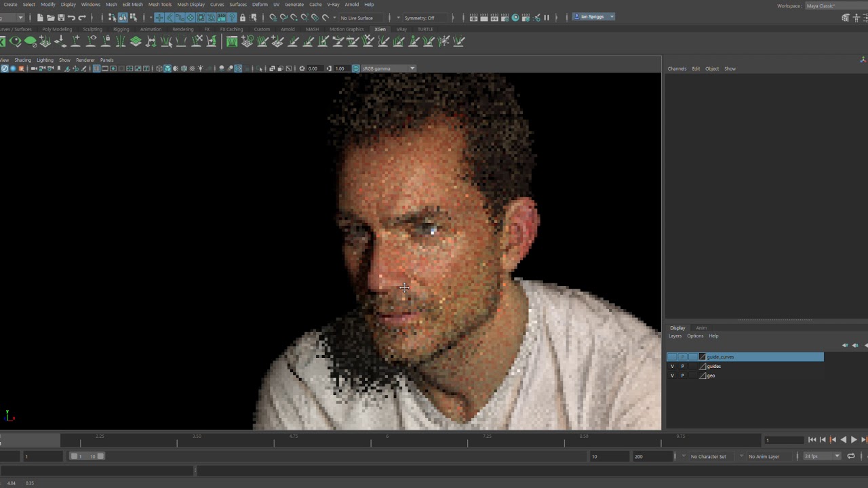Open the viewport Shading menu
Image resolution: width=868 pixels, height=488 pixels.
point(22,60)
